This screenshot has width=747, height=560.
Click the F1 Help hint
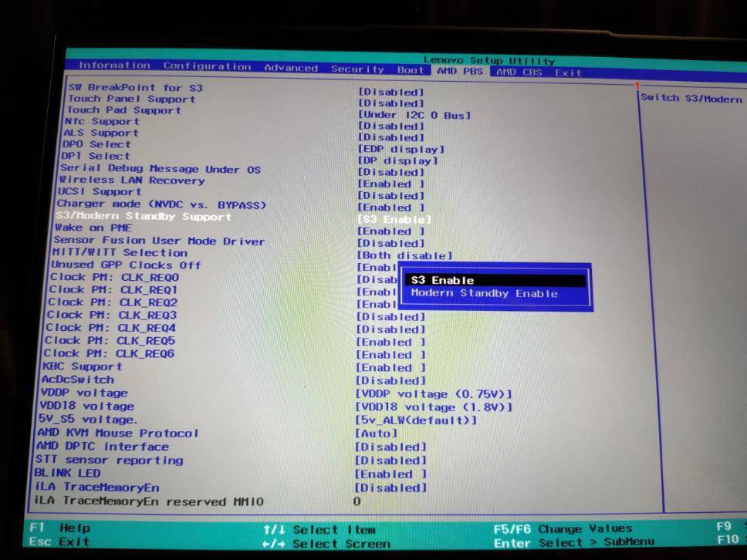(x=60, y=528)
